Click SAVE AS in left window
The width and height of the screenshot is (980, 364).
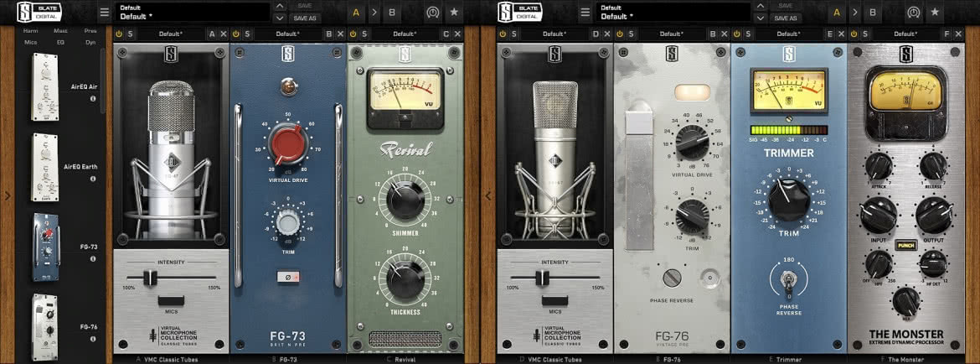tap(304, 18)
